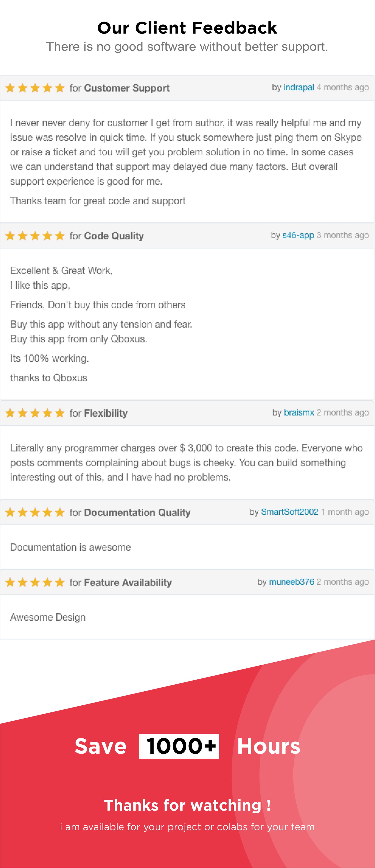Click the 'Code Quality' review header label
The image size is (375, 868).
pos(114,235)
